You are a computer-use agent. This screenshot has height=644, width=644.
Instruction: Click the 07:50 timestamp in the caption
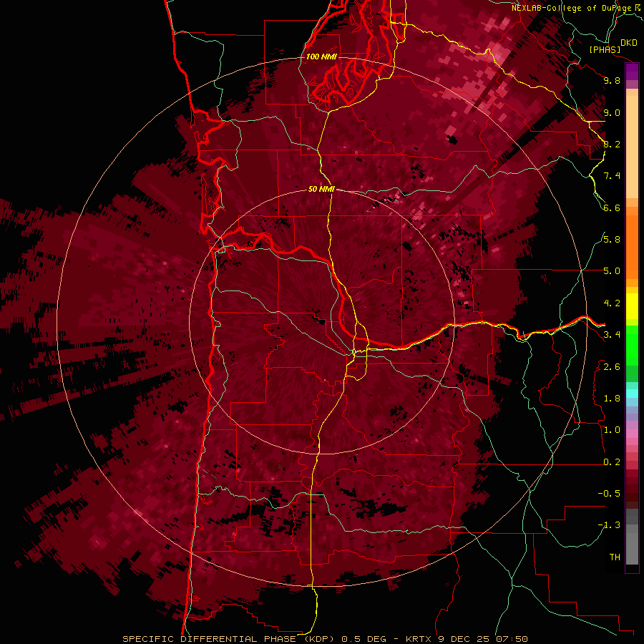pos(512,639)
